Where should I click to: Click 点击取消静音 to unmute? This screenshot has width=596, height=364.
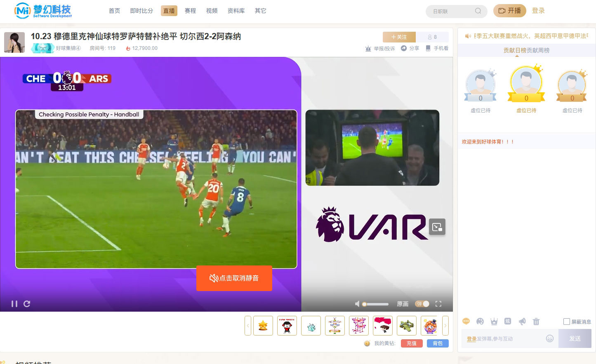234,278
